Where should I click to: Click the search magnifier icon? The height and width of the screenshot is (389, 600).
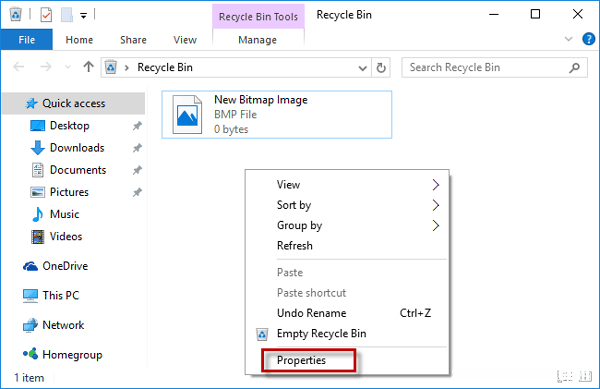click(574, 68)
